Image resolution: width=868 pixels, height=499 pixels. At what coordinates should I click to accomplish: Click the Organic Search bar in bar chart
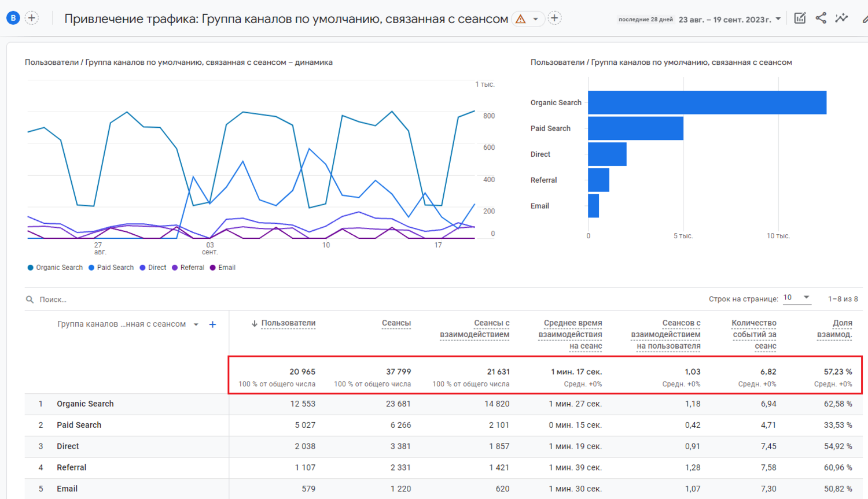pyautogui.click(x=707, y=102)
